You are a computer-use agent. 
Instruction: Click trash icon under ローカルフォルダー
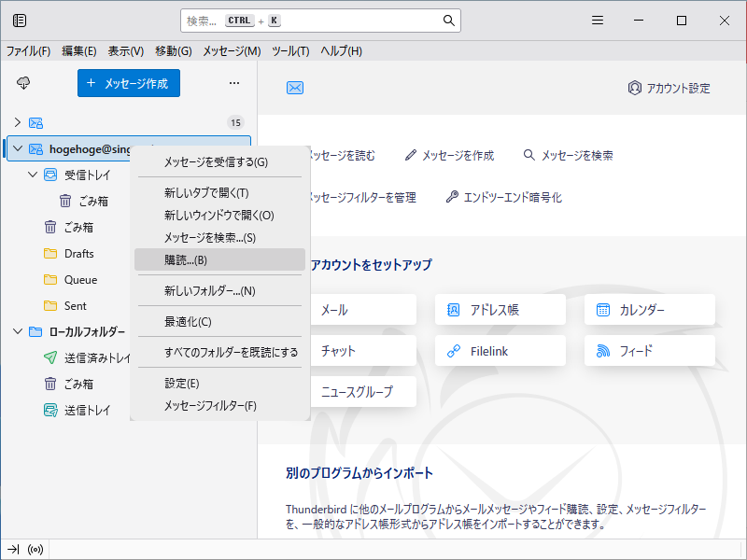pos(50,384)
